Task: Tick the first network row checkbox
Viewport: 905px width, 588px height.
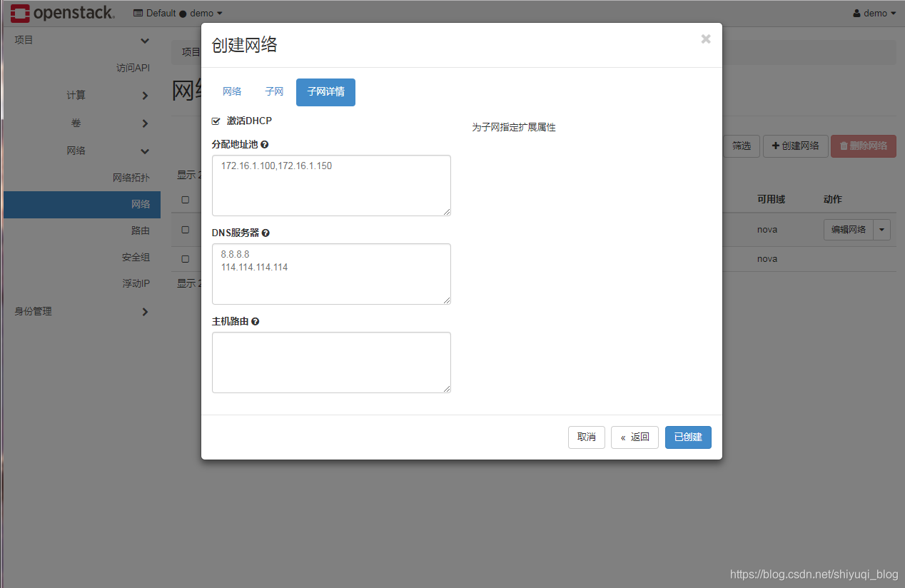Action: pos(186,230)
